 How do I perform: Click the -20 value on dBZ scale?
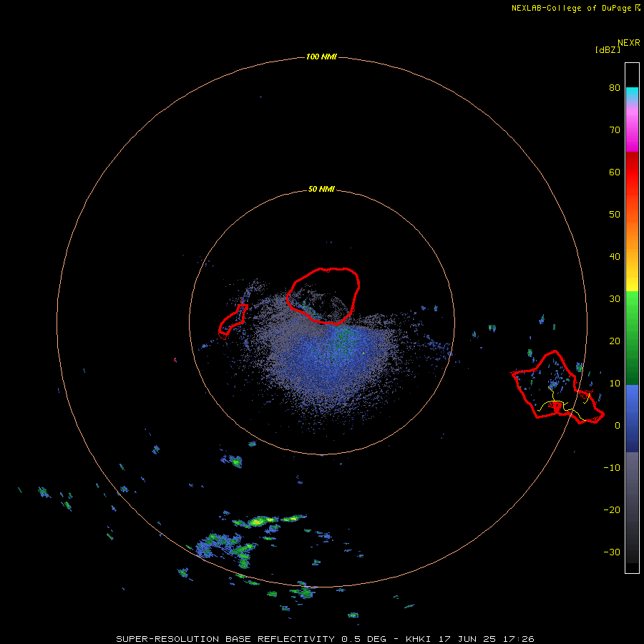(612, 509)
